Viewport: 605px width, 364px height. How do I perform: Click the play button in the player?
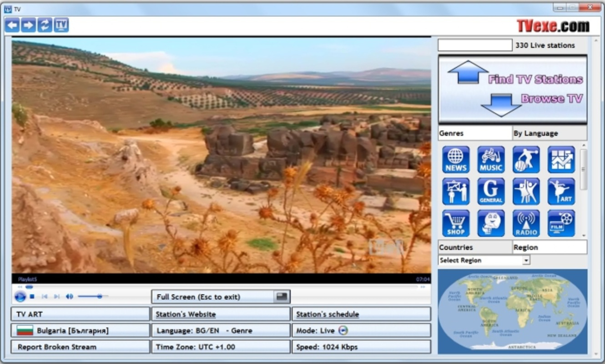coord(20,297)
